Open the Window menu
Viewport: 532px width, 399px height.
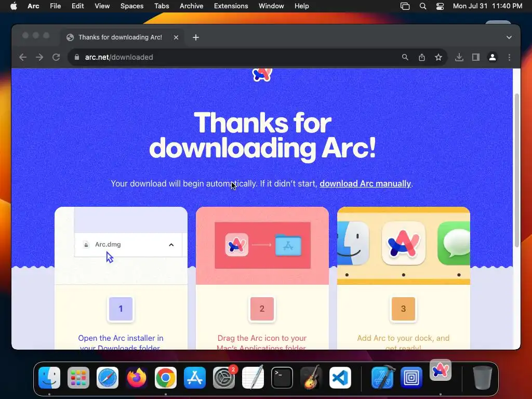pyautogui.click(x=271, y=6)
